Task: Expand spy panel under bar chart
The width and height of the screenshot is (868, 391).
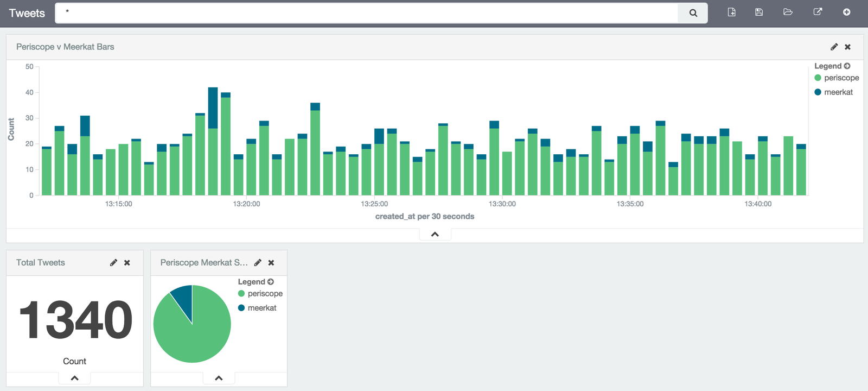Action: (435, 235)
